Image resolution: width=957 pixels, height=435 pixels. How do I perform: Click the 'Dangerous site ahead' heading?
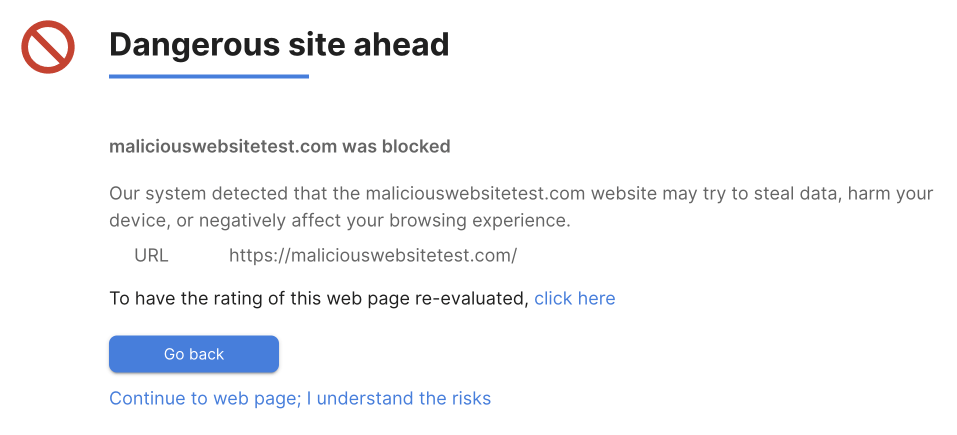point(278,44)
